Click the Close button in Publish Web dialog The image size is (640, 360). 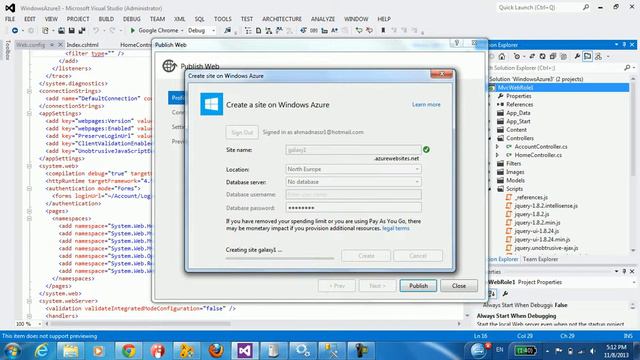click(459, 286)
